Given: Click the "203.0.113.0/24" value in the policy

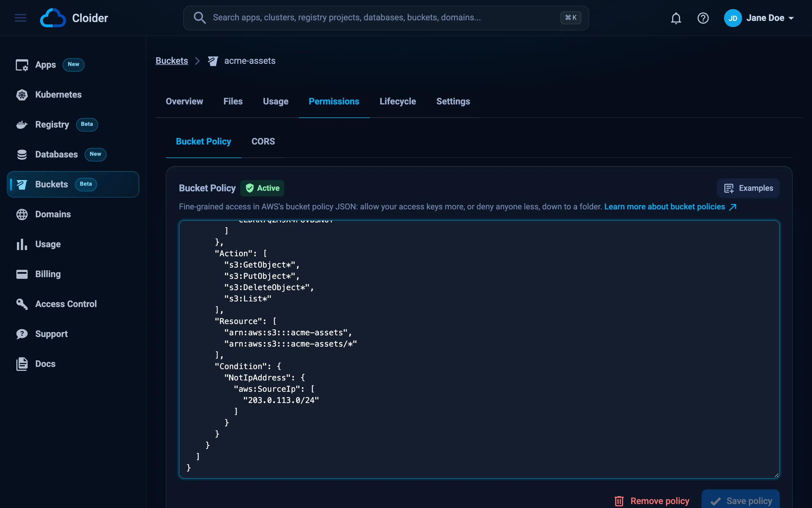Looking at the screenshot, I should click(x=281, y=400).
